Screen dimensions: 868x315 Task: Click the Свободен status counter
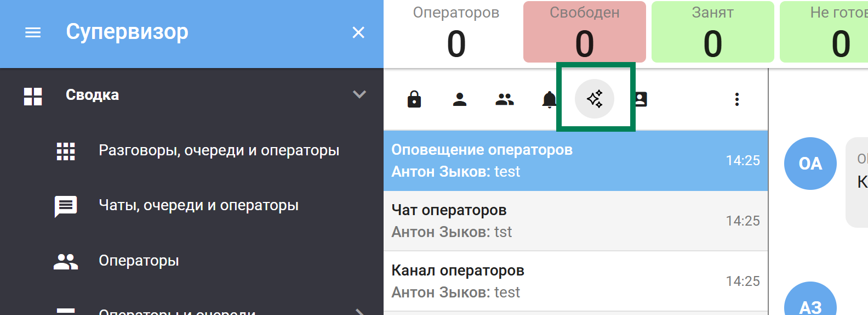click(x=584, y=32)
